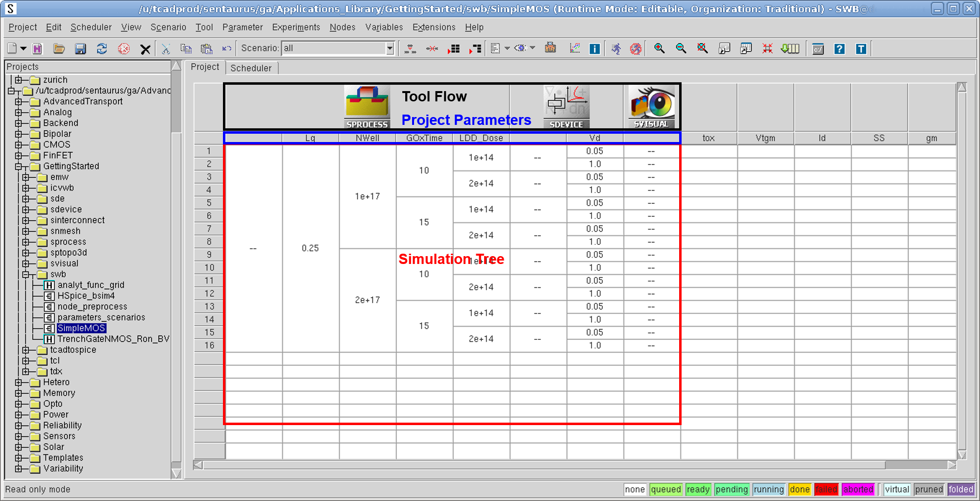
Task: Open the terminal c:/ icon
Action: pyautogui.click(x=818, y=48)
